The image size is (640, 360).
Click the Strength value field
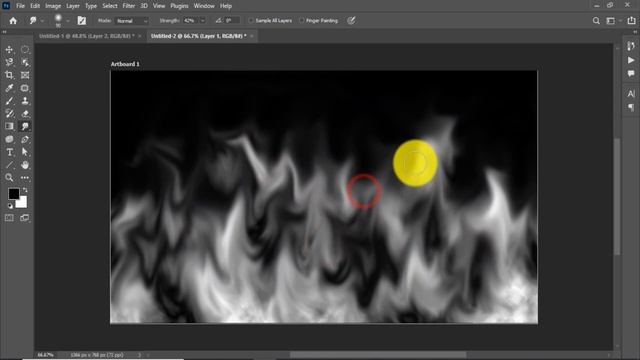[191, 20]
